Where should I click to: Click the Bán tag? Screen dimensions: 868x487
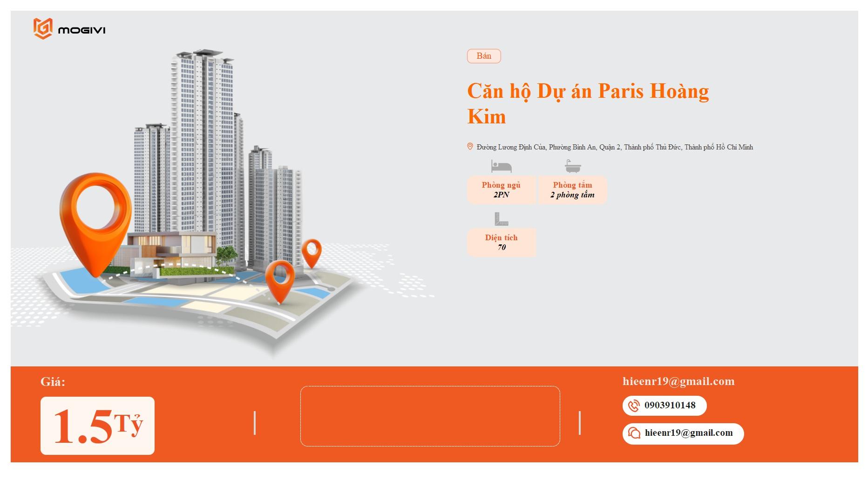point(484,56)
